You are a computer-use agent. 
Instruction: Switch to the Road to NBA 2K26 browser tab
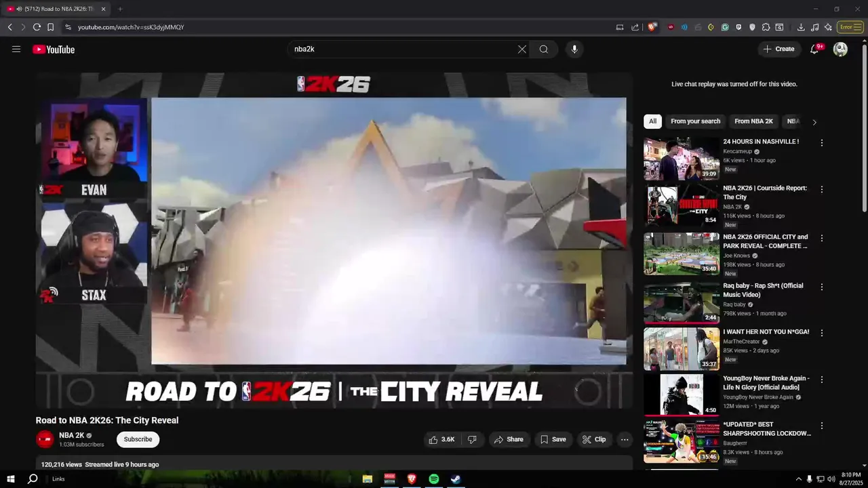pos(56,9)
